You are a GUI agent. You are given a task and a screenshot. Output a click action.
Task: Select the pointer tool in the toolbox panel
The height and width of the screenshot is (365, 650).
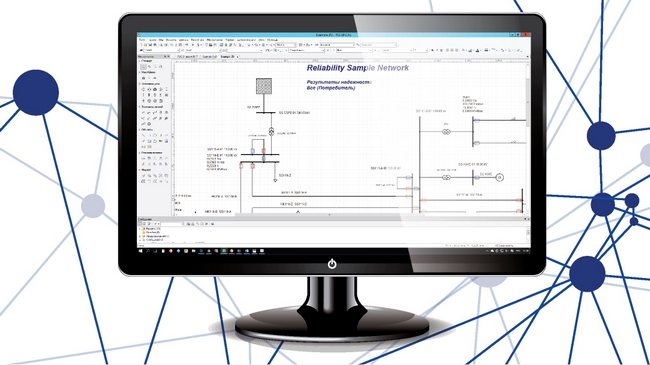tap(143, 66)
